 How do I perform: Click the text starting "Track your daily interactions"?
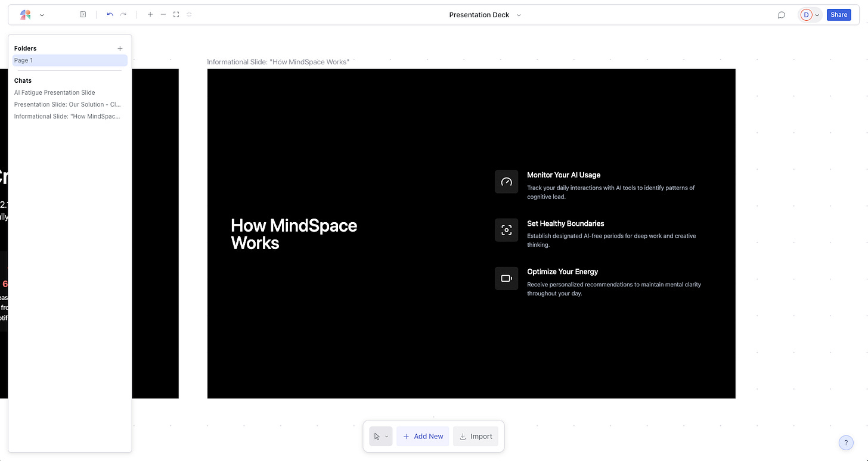611,192
